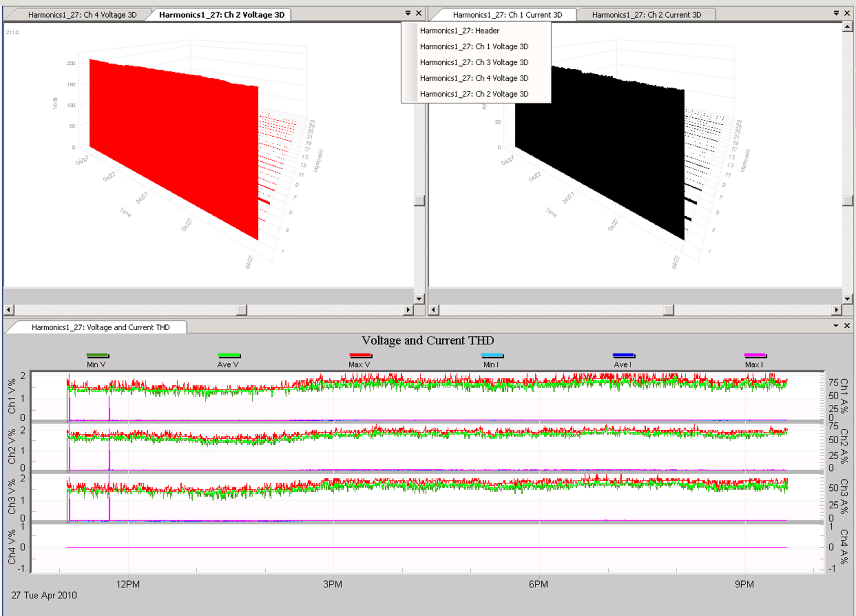Image resolution: width=856 pixels, height=616 pixels.
Task: Open the window list chevron on right pane
Action: click(x=836, y=13)
